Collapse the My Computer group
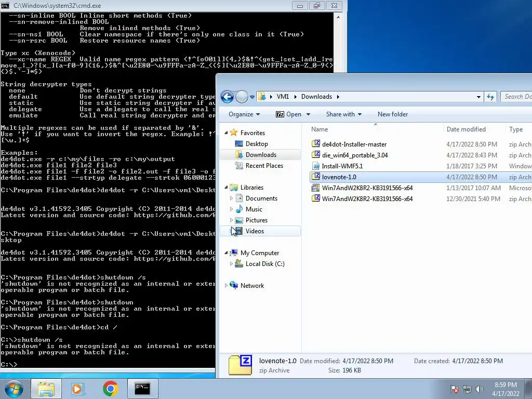Image resolution: width=532 pixels, height=399 pixels. [227, 253]
